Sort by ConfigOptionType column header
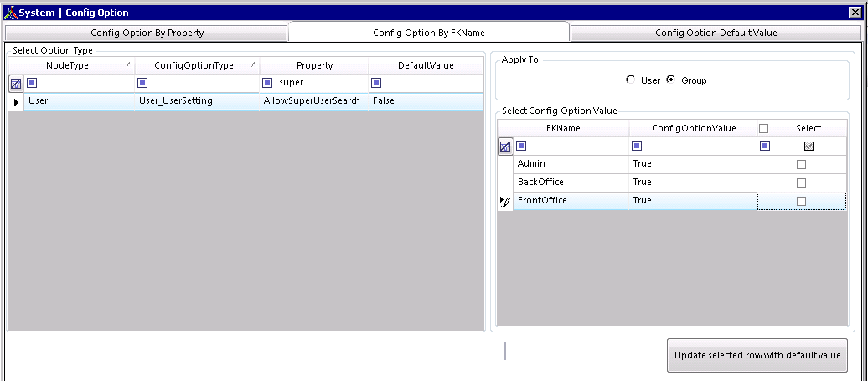This screenshot has width=868, height=381. (197, 65)
